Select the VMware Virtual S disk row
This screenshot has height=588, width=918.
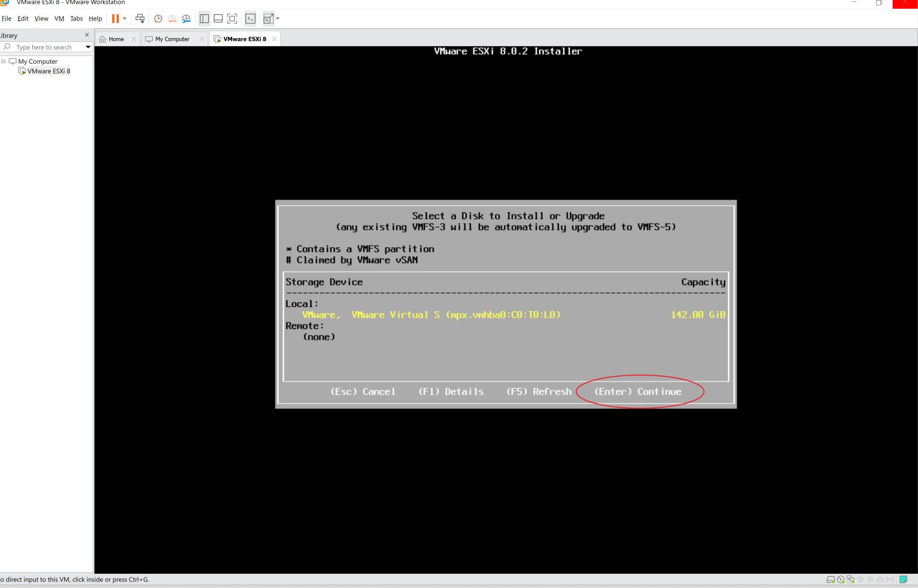(x=506, y=315)
